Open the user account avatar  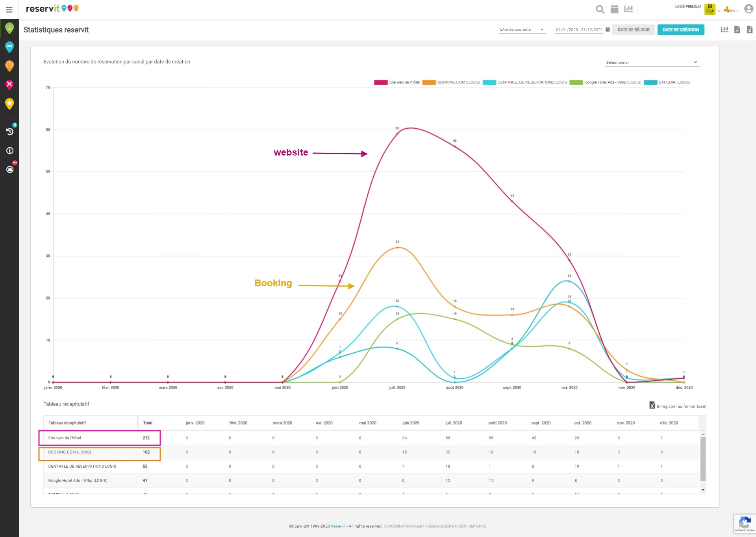pyautogui.click(x=749, y=9)
